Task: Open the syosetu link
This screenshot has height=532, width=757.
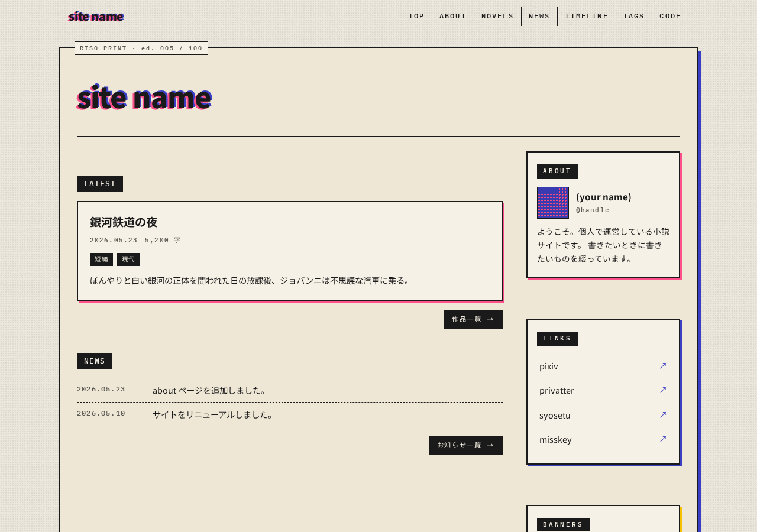Action: tap(603, 415)
